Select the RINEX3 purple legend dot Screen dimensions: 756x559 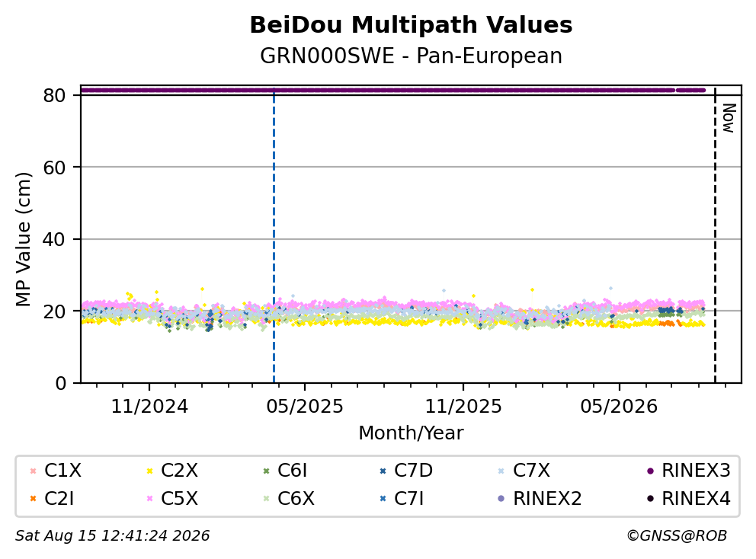(x=650, y=471)
